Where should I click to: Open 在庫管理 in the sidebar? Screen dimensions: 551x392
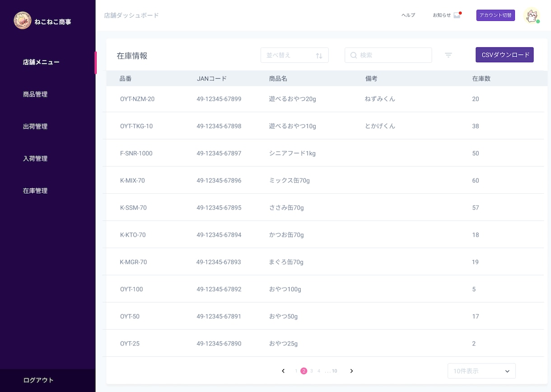point(35,191)
